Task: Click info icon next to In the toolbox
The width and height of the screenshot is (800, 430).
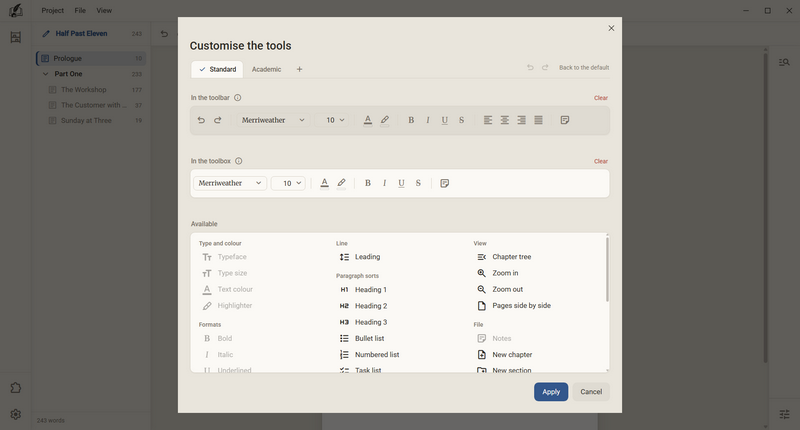Action: tap(238, 161)
